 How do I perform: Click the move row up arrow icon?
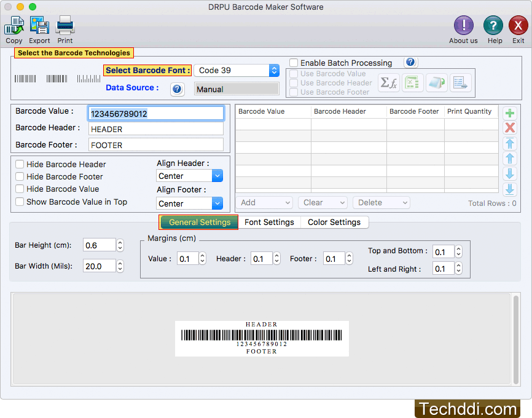(510, 159)
